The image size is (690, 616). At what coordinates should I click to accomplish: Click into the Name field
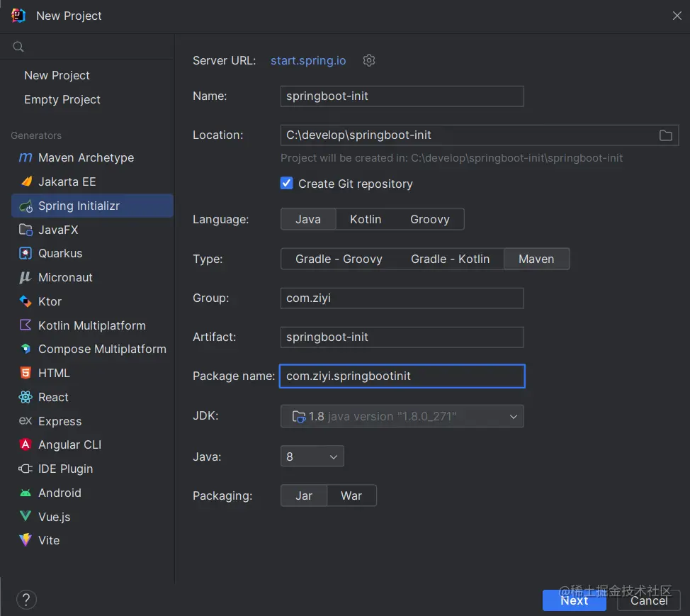402,96
